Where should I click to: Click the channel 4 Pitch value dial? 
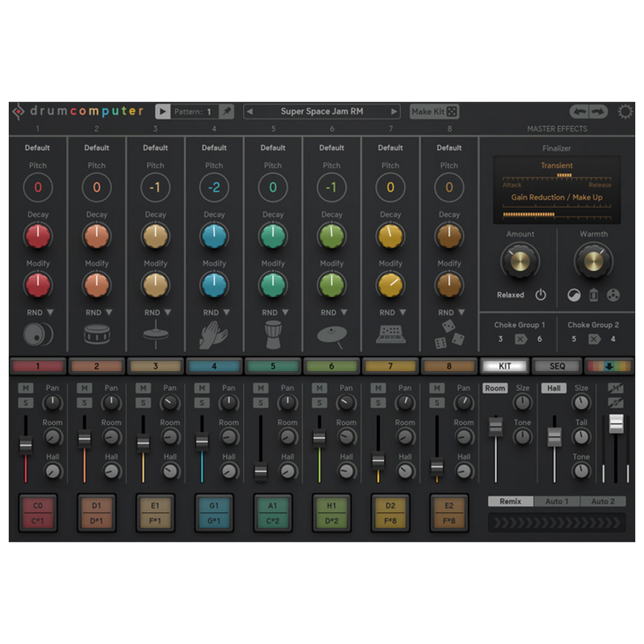214,187
